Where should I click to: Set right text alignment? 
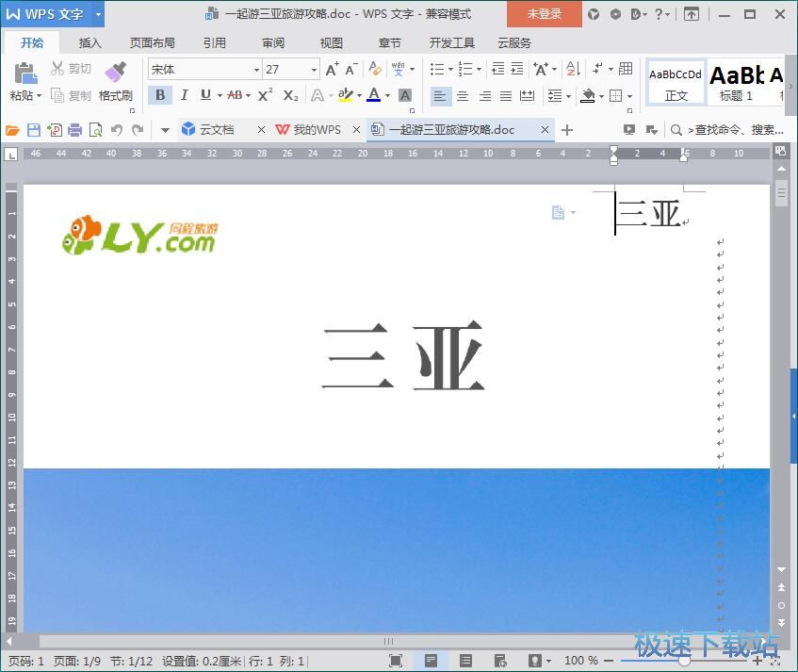pyautogui.click(x=485, y=96)
